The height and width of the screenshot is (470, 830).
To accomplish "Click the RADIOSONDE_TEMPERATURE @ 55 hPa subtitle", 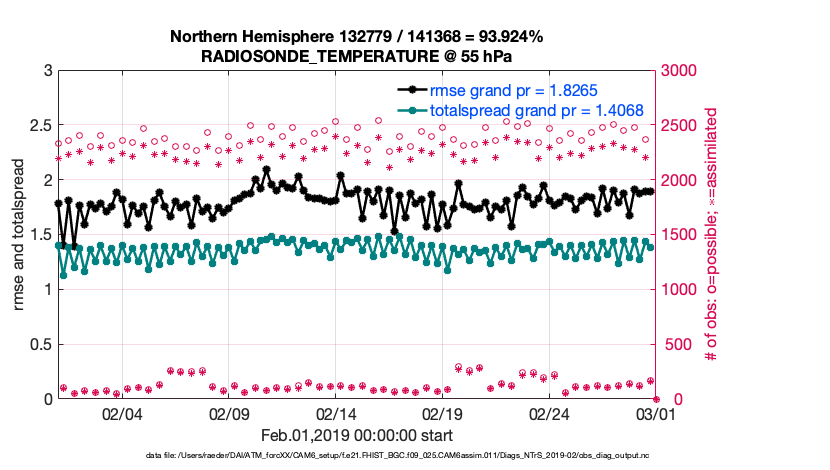I will click(356, 56).
